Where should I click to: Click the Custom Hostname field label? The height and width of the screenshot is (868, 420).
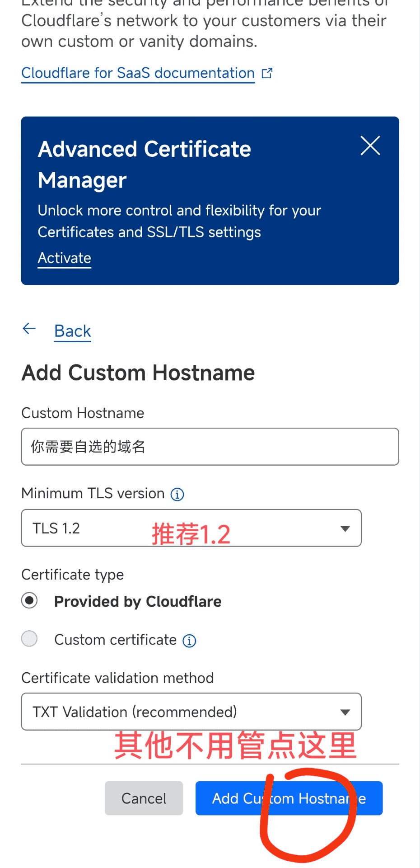click(x=83, y=413)
